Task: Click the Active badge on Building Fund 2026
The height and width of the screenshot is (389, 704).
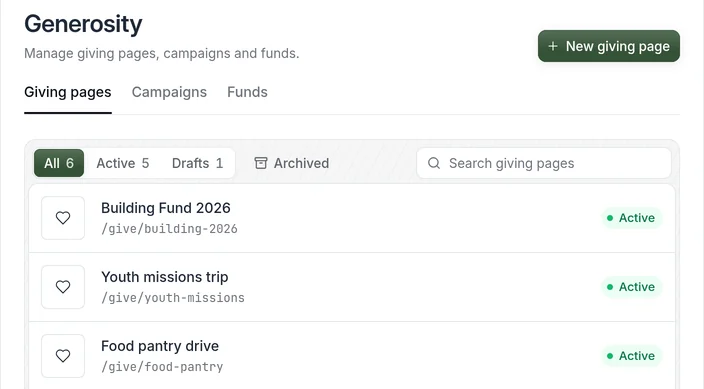Action: point(631,218)
